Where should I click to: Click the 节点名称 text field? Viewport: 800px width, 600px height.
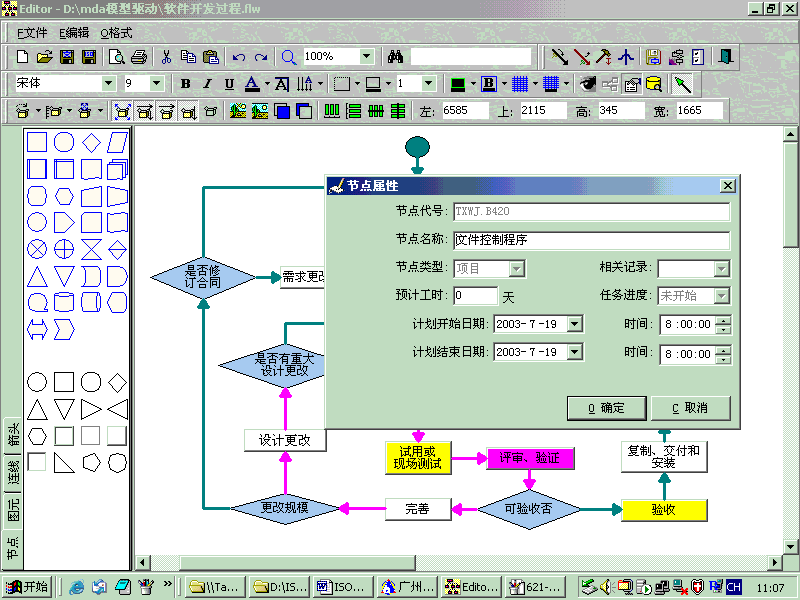point(591,240)
